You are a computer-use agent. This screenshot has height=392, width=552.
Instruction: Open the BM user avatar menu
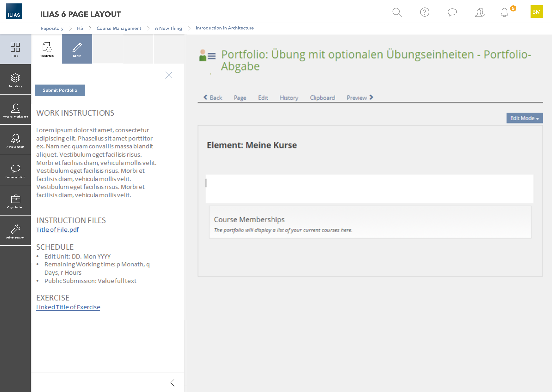(536, 12)
